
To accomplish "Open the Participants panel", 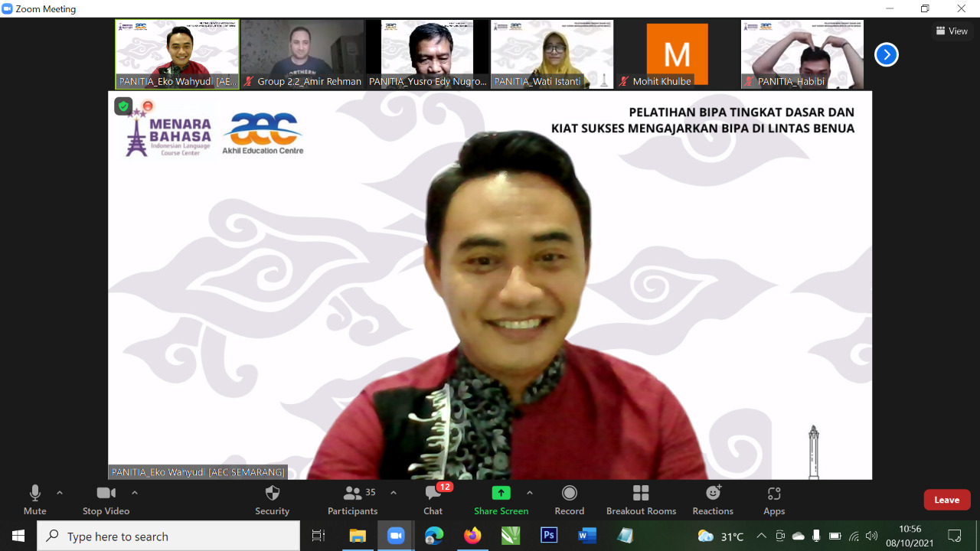I will pyautogui.click(x=352, y=500).
